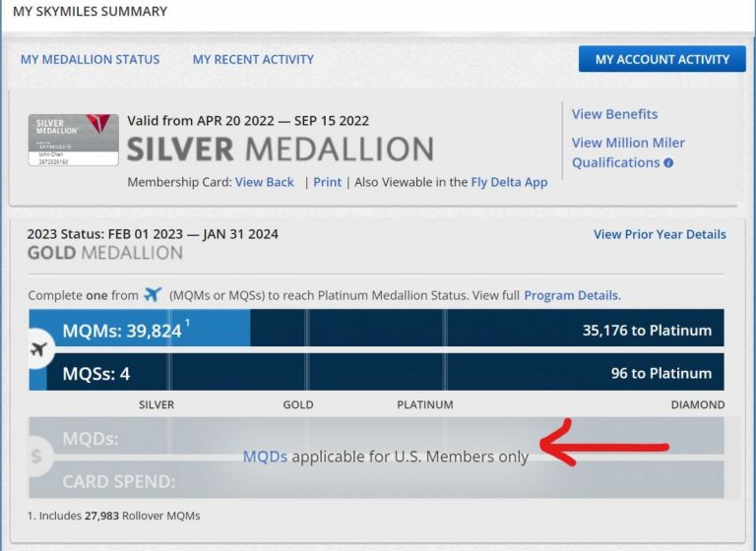Click the PLATINUM tier label
This screenshot has width=756, height=551.
425,404
